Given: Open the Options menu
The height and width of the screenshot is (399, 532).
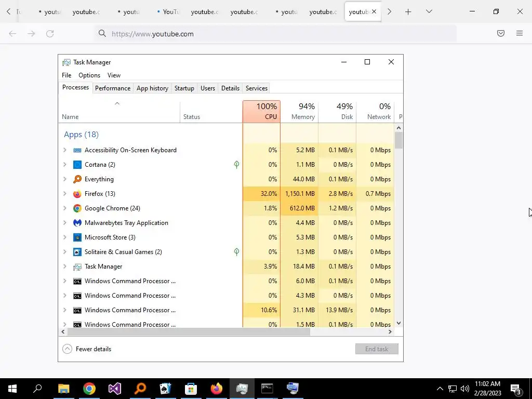Looking at the screenshot, I should pyautogui.click(x=89, y=75).
